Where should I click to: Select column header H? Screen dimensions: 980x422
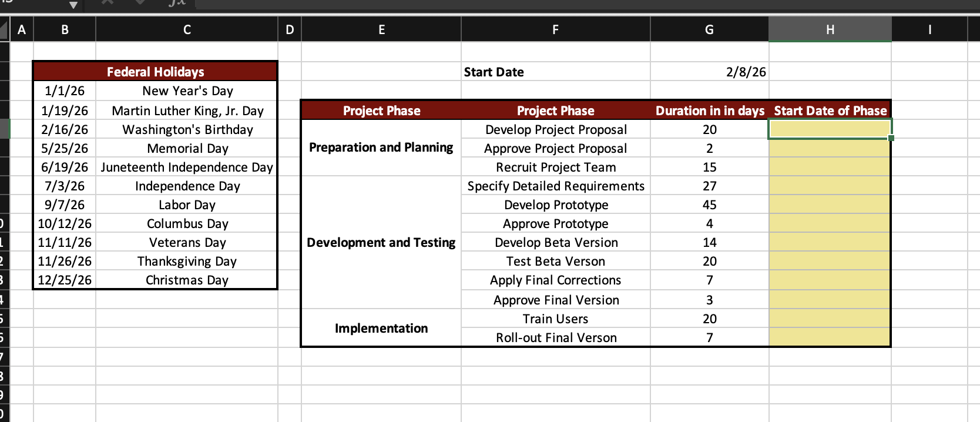pyautogui.click(x=829, y=29)
